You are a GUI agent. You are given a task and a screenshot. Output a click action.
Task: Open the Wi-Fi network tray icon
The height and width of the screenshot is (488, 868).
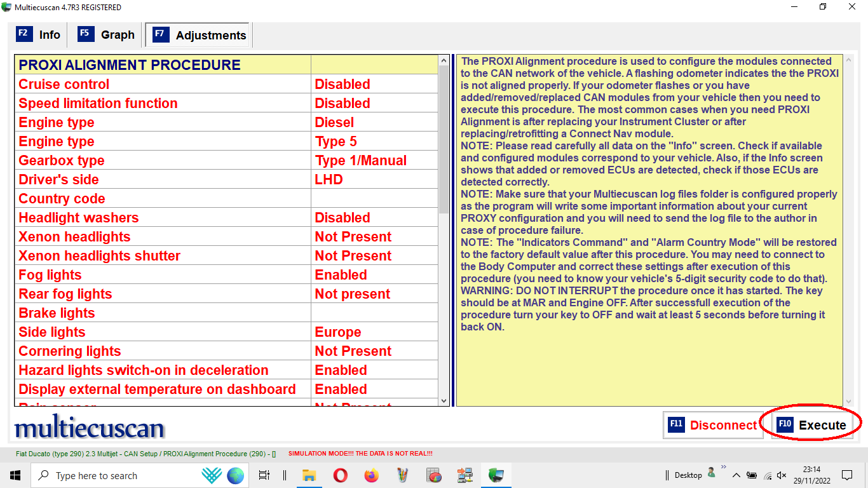click(x=767, y=475)
